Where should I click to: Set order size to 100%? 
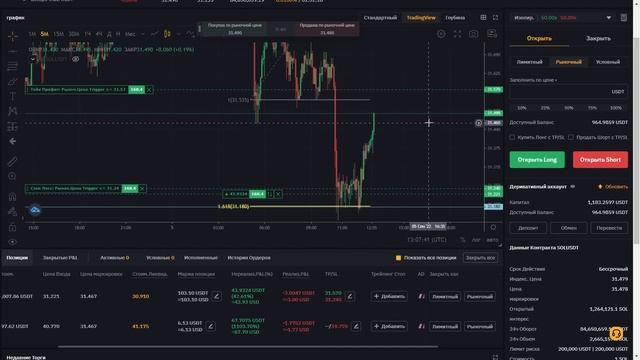(x=616, y=108)
